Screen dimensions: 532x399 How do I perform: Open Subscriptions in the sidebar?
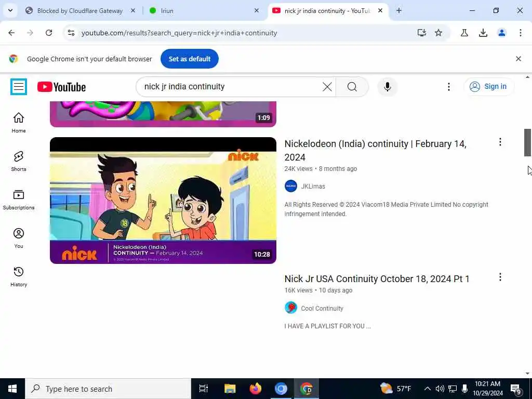[x=19, y=199]
